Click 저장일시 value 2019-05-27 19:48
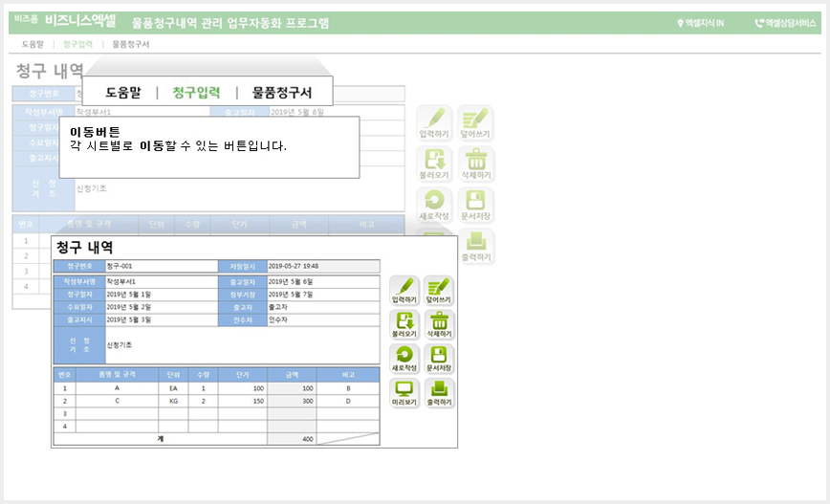830x504 pixels. point(323,266)
